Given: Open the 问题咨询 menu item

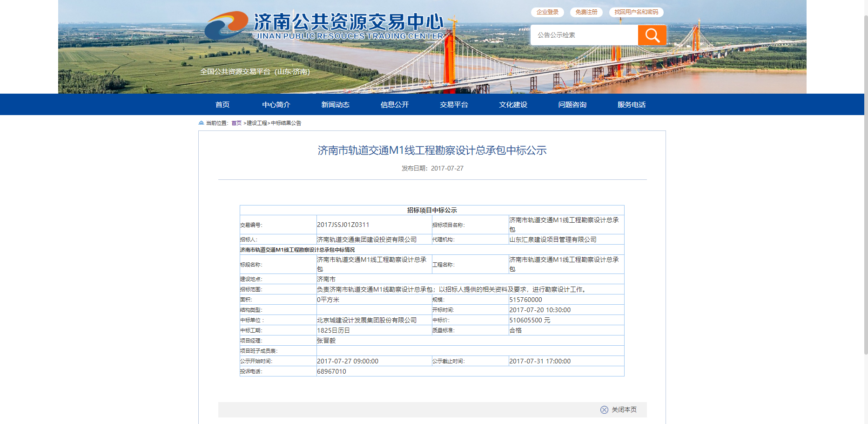Looking at the screenshot, I should point(572,104).
